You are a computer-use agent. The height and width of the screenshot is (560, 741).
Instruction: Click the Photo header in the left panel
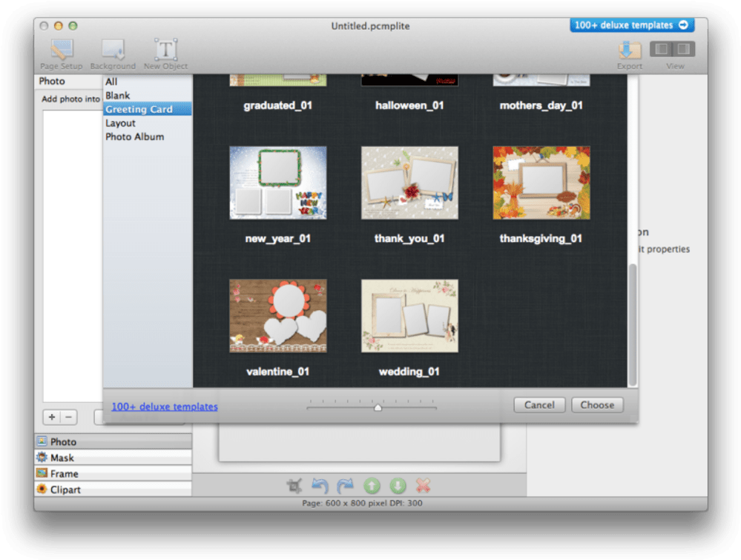(x=52, y=81)
